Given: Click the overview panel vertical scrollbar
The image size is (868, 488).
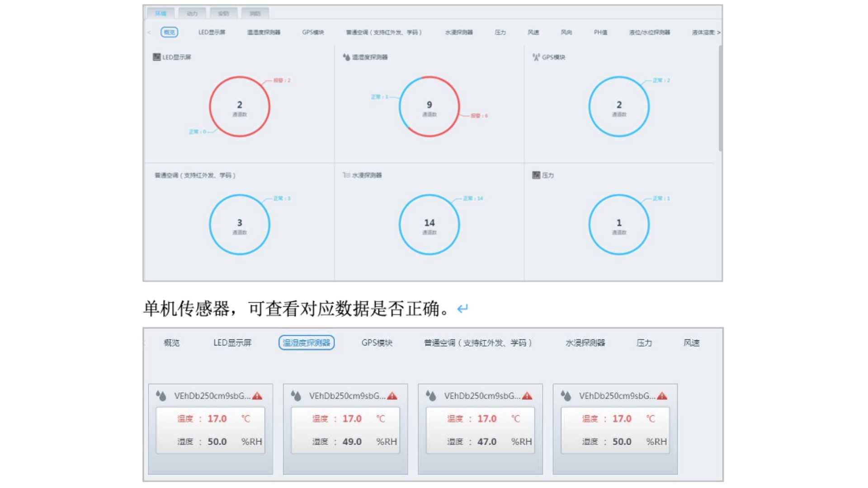Looking at the screenshot, I should point(720,99).
